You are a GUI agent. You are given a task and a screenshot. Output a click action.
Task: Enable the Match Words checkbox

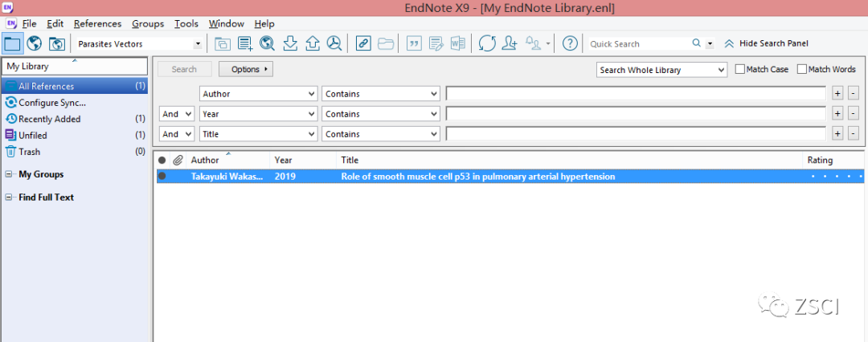[x=801, y=69]
